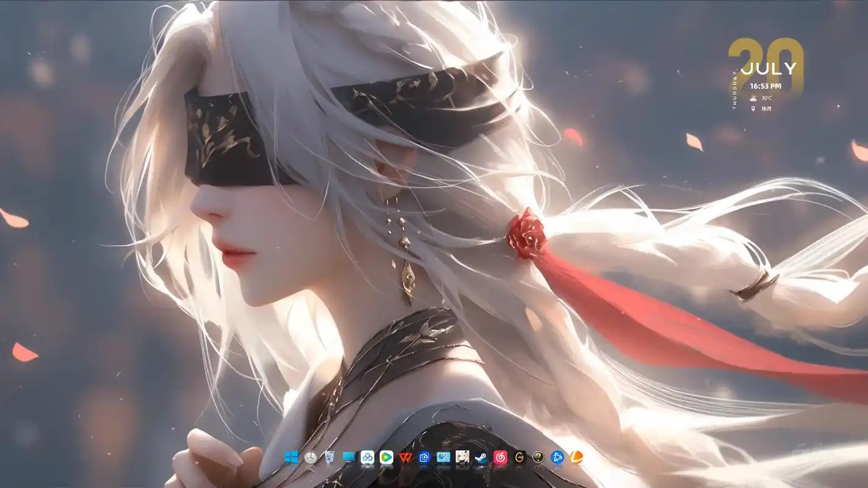Screen dimensions: 868x488
Task: Click the question mark app icon
Action: [x=539, y=459]
